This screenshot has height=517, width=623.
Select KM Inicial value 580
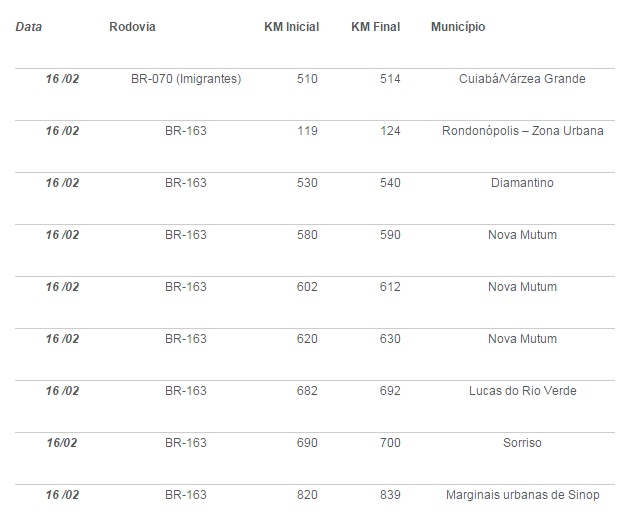(x=307, y=235)
